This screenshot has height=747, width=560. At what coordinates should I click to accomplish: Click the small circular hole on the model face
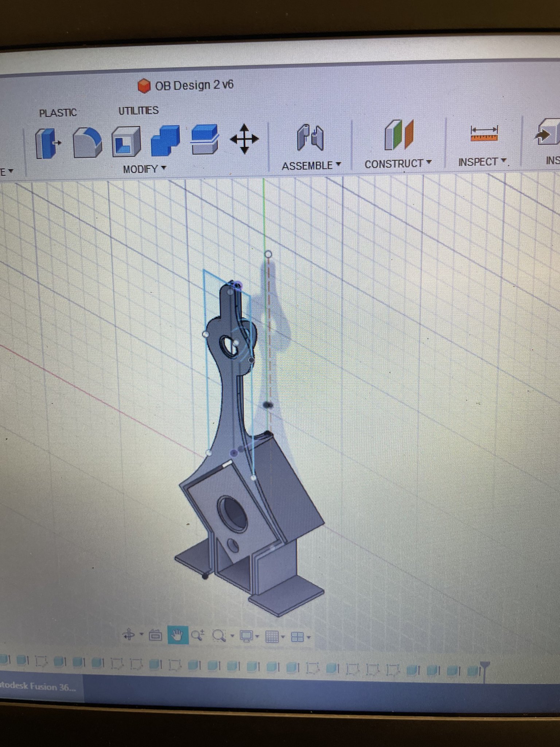pos(233,545)
